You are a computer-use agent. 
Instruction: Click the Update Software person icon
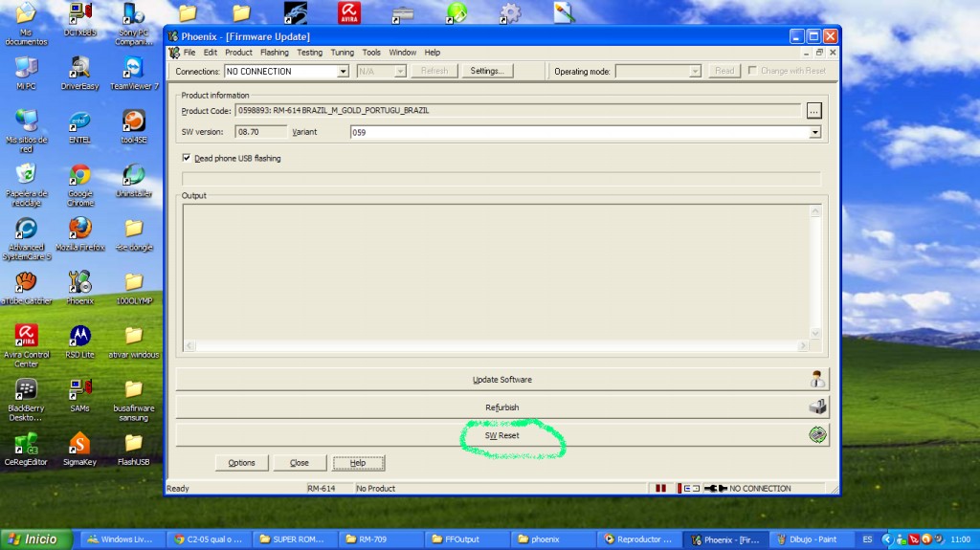[817, 380]
